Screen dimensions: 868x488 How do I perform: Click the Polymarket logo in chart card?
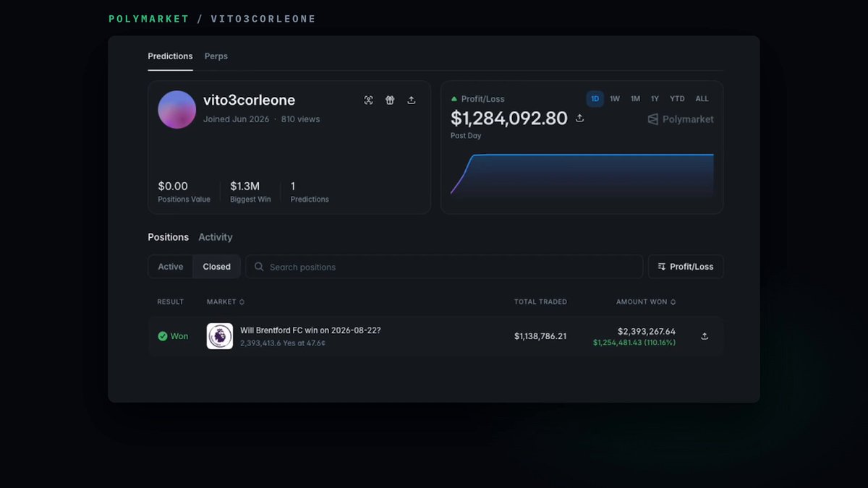[x=681, y=119]
